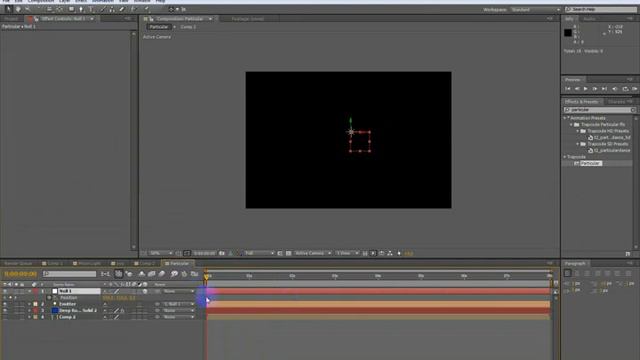Start RAM preview in the Preview panel
640x360 pixels.
pyautogui.click(x=635, y=89)
